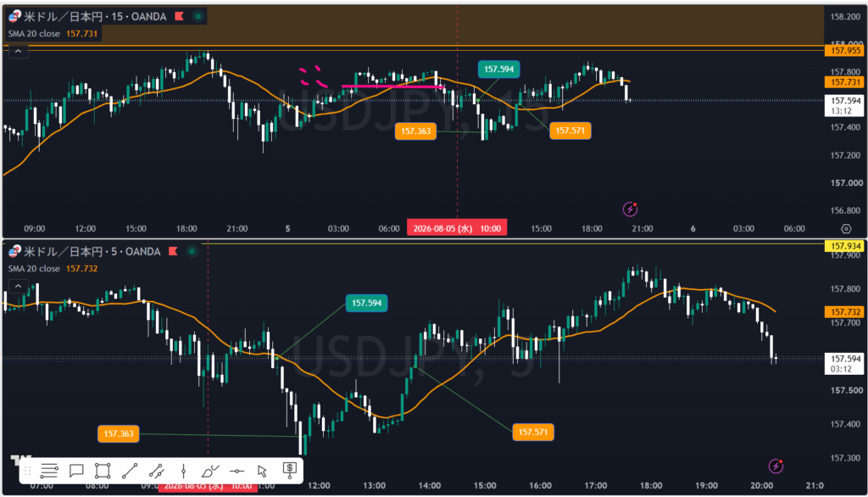Click the orange 157.363 label on upper chart
Screen dimensions: 868x497
(x=415, y=131)
